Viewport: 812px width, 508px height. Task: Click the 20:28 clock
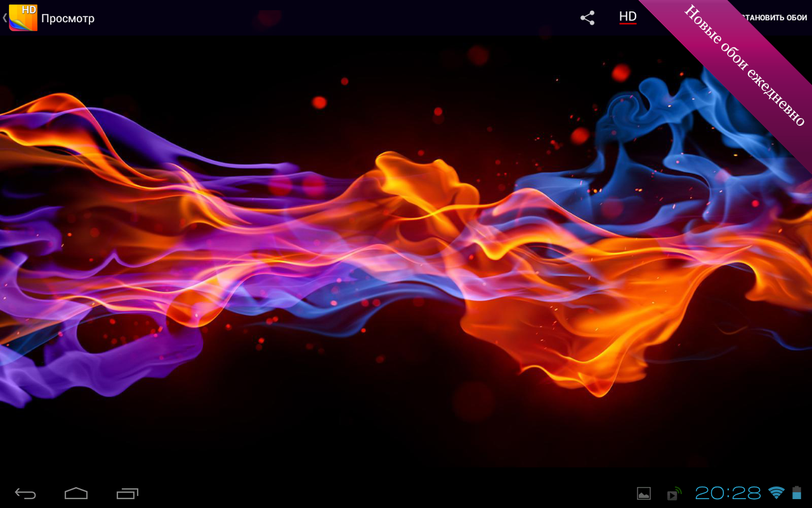click(x=728, y=493)
